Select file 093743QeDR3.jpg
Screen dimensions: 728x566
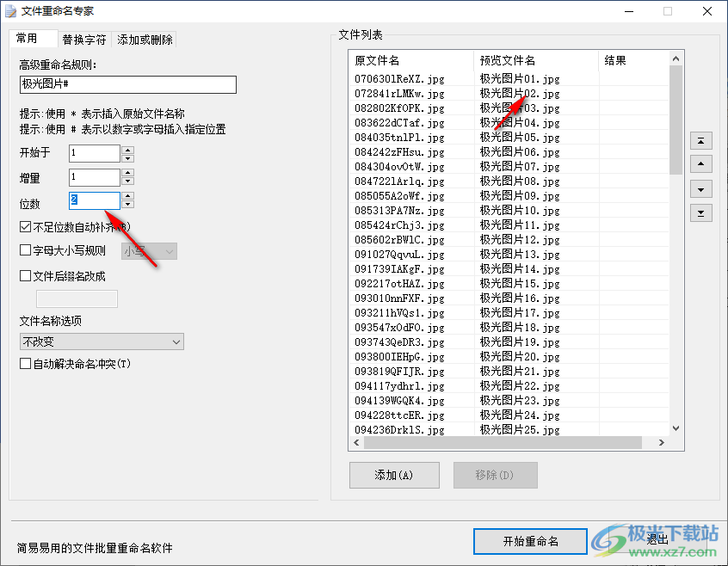(400, 341)
